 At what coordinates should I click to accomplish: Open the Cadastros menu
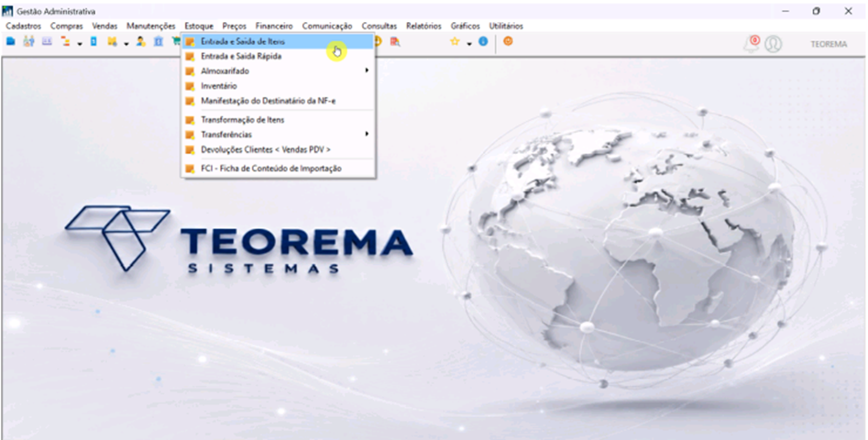23,26
